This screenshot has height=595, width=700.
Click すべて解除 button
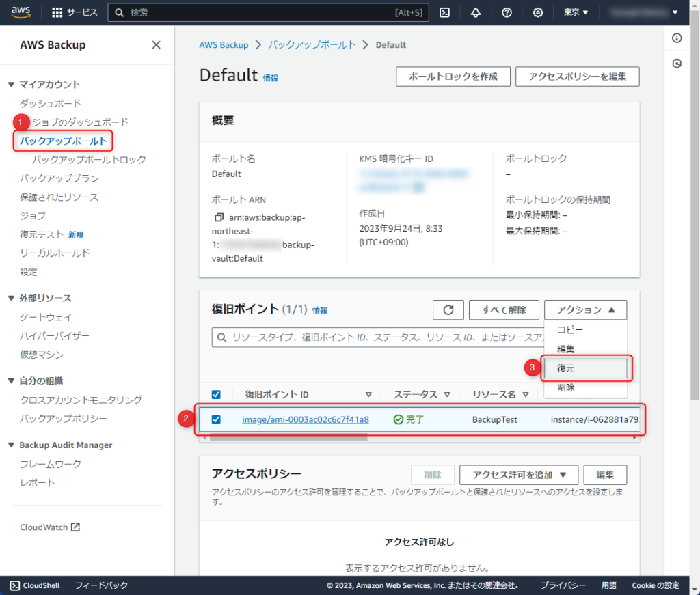click(504, 309)
